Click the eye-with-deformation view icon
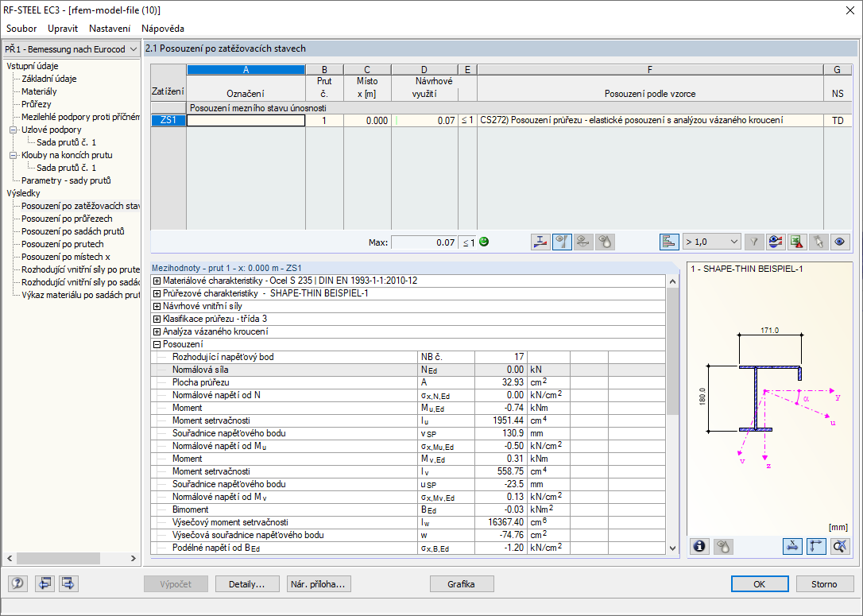The image size is (863, 616). point(583,242)
